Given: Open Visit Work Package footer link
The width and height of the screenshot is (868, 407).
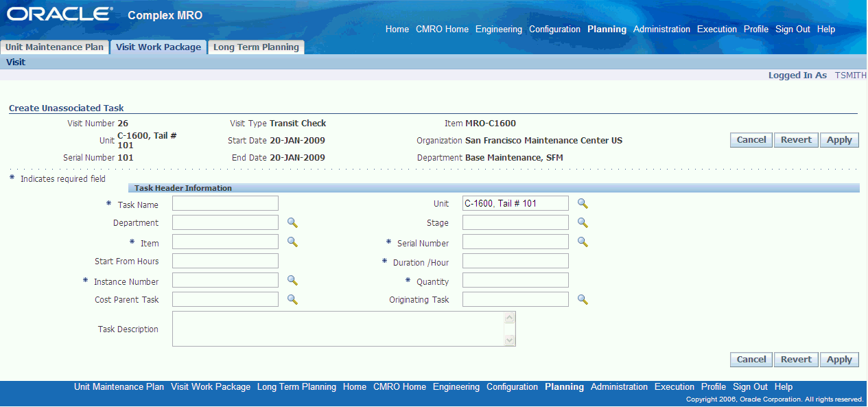Looking at the screenshot, I should 211,387.
